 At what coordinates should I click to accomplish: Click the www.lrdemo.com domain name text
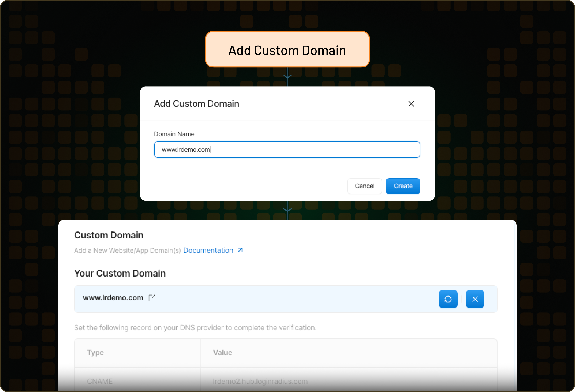tap(113, 298)
